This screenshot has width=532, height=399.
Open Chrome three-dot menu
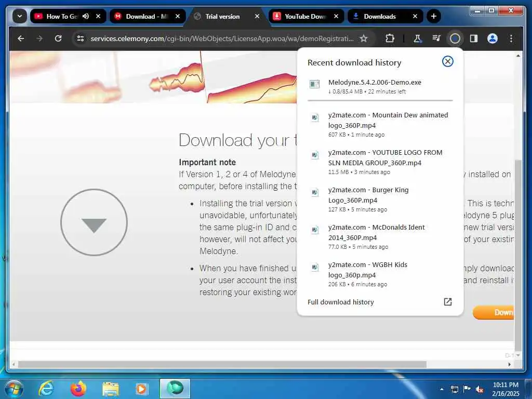click(511, 38)
